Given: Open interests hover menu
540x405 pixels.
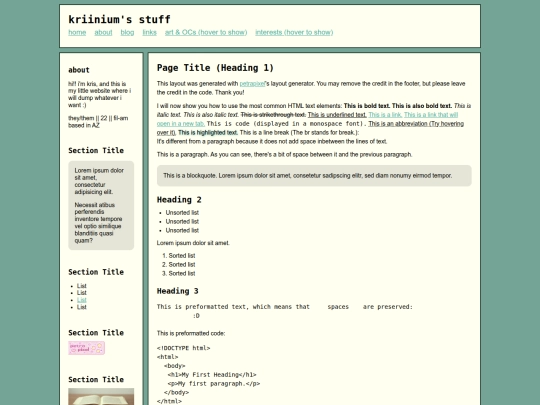Looking at the screenshot, I should point(294,32).
